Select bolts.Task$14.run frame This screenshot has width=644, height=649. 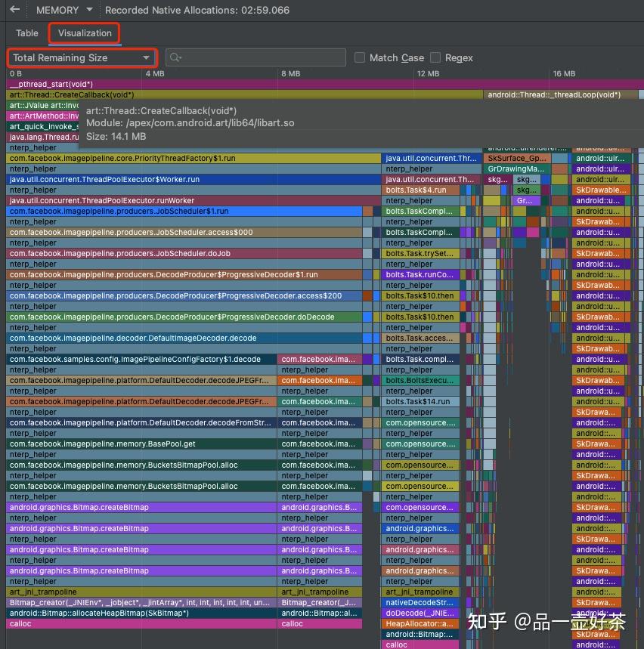click(420, 401)
